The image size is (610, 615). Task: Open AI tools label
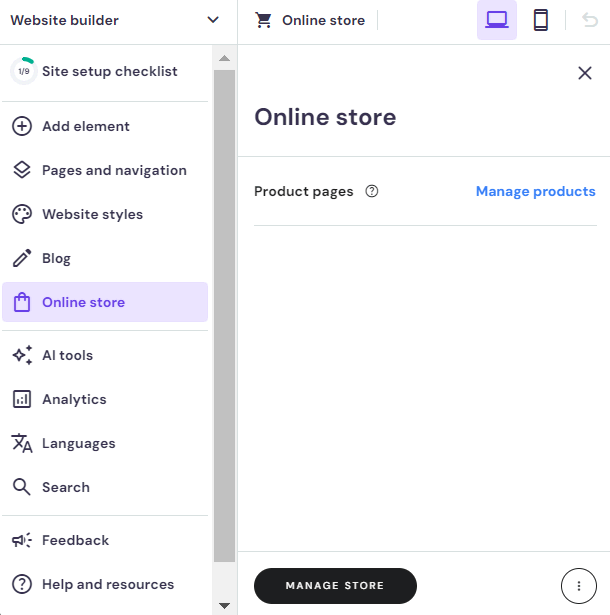67,355
